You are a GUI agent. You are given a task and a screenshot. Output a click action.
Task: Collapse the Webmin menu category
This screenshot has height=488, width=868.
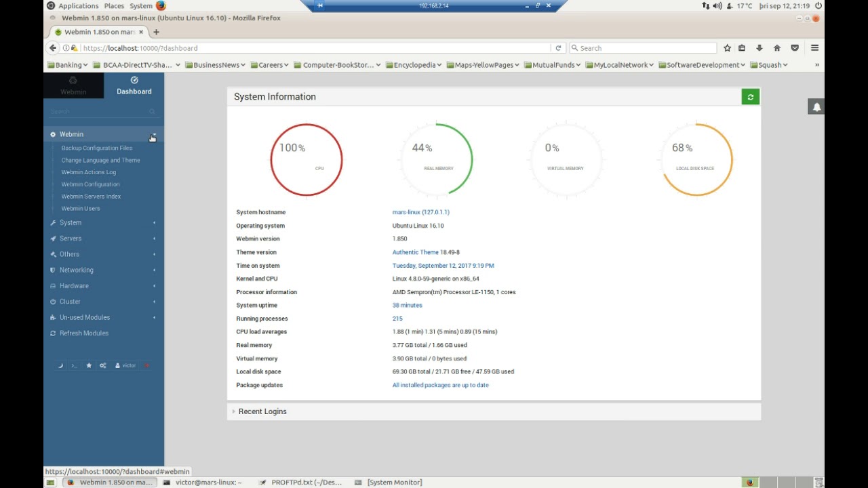104,134
